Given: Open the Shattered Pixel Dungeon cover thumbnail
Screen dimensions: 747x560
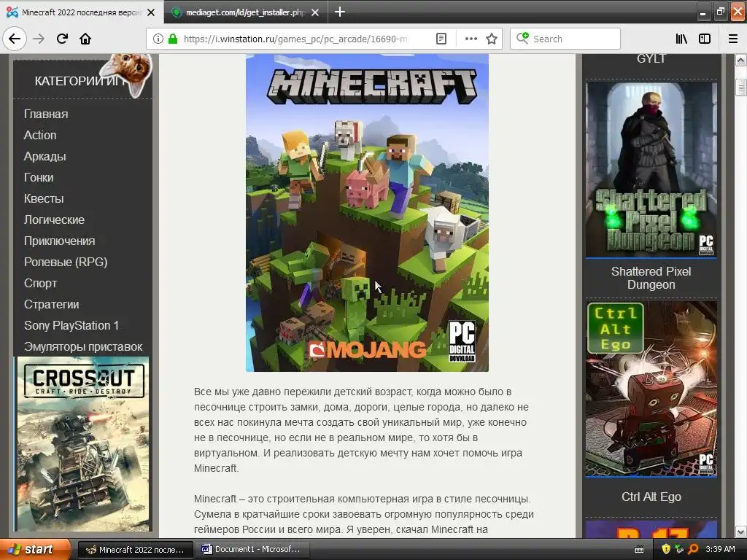Looking at the screenshot, I should click(651, 170).
